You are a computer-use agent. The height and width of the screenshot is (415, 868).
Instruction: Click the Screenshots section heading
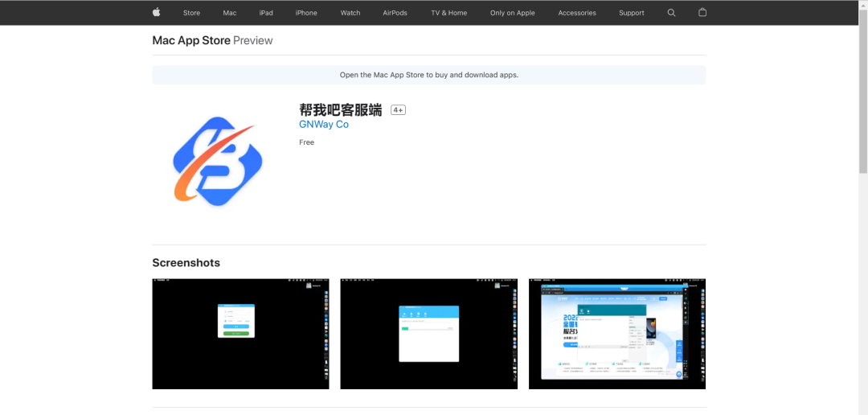[x=186, y=263]
